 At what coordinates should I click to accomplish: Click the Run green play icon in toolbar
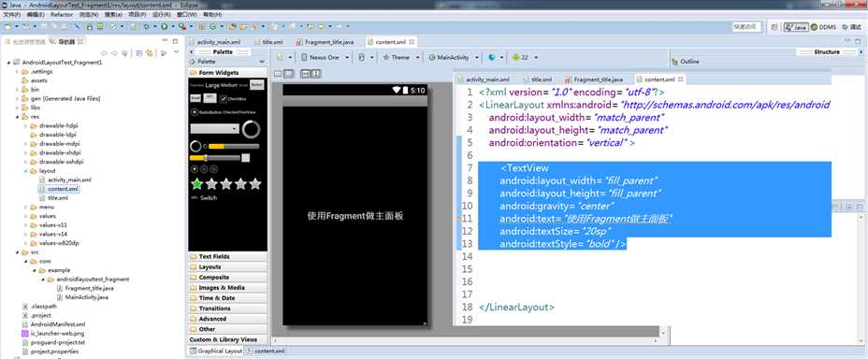(x=164, y=26)
